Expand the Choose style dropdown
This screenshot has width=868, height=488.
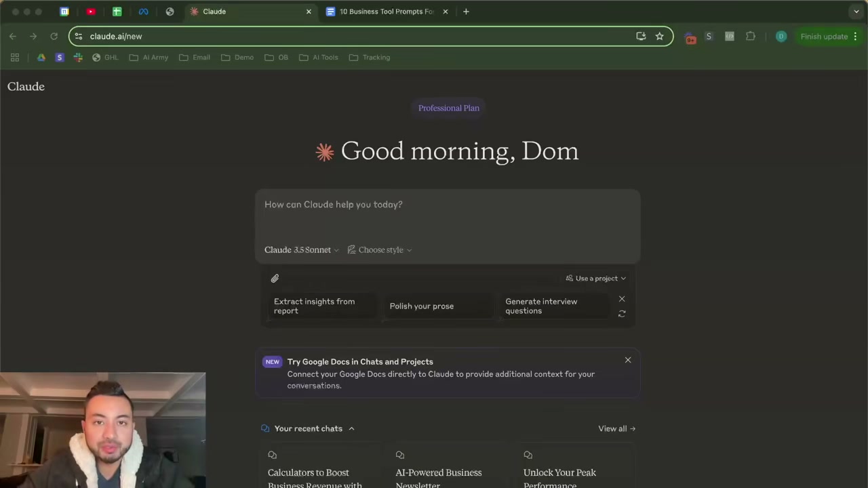380,249
